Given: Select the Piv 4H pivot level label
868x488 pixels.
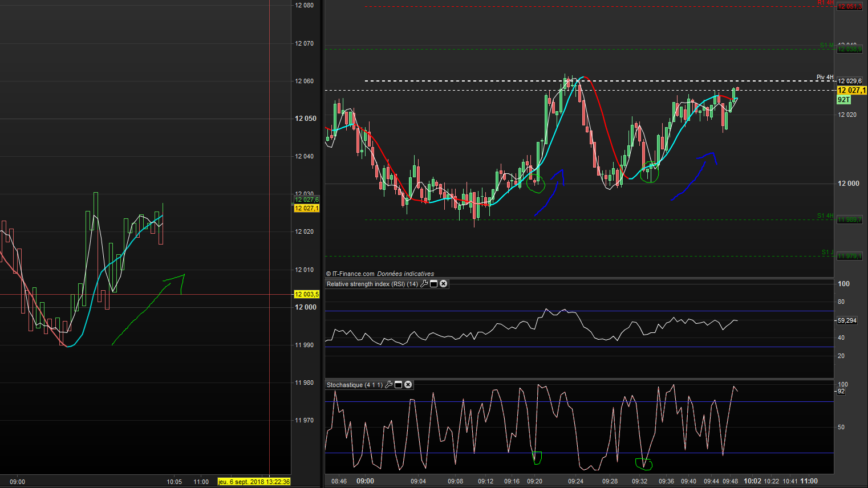Looking at the screenshot, I should pos(824,77).
